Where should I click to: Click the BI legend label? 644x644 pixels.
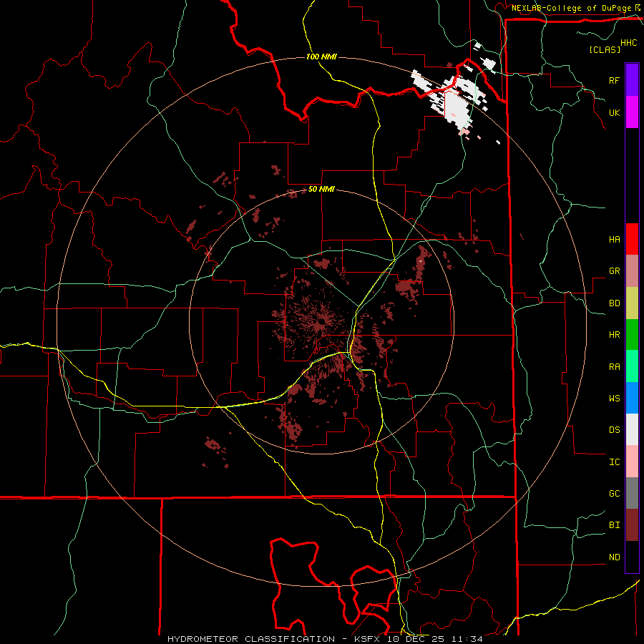pyautogui.click(x=615, y=525)
